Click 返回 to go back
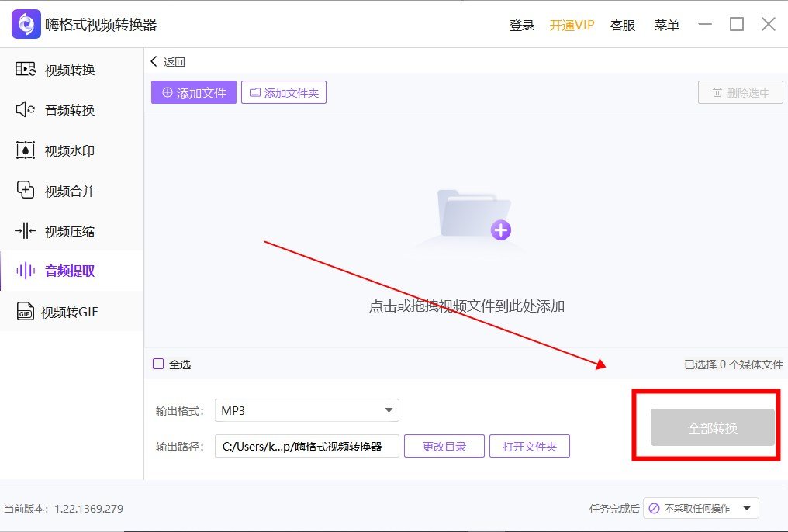Screen dimensions: 788x532 [168, 61]
